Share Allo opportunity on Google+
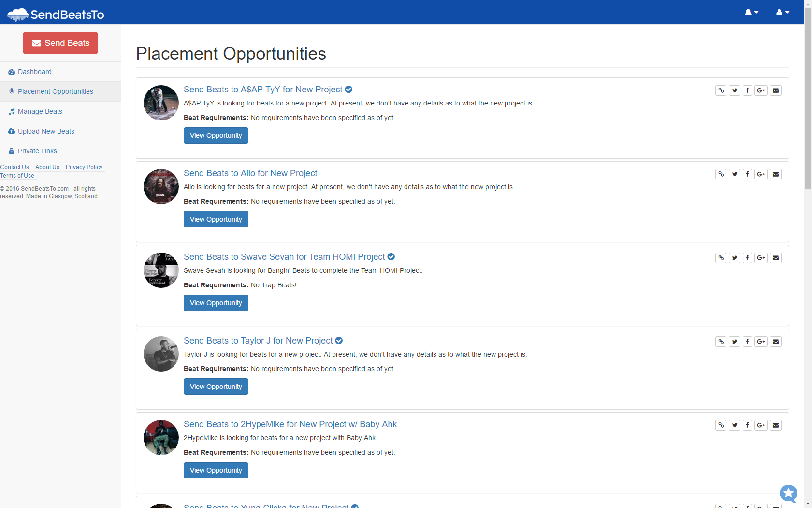 coord(761,174)
